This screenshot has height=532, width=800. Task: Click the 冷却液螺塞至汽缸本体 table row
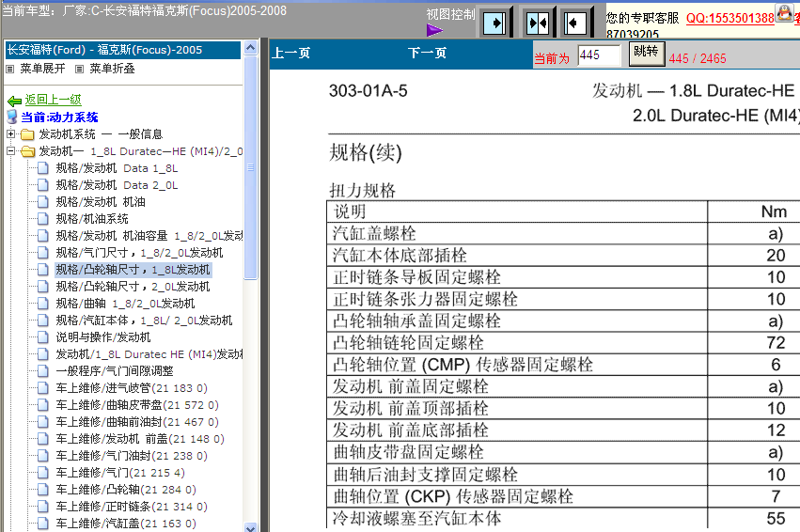pyautogui.click(x=563, y=518)
